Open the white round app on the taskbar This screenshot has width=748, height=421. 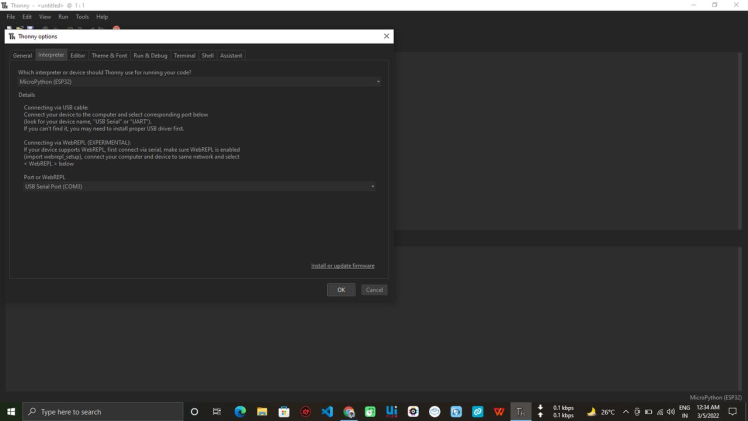pyautogui.click(x=435, y=411)
